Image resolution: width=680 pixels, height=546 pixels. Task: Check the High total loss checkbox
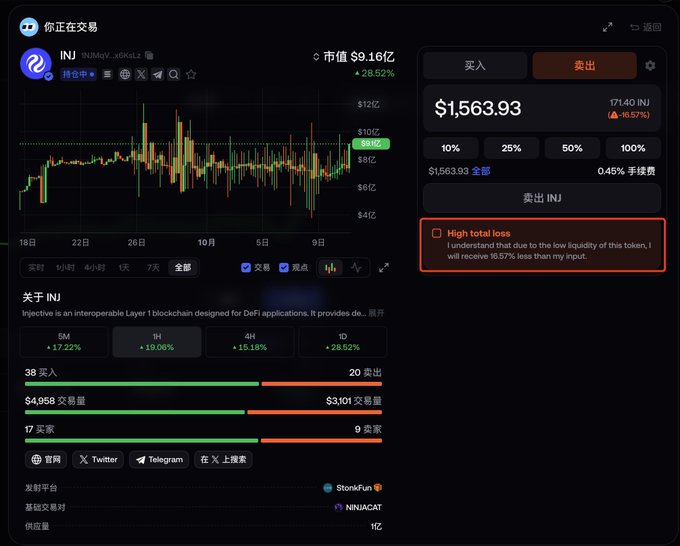click(437, 233)
